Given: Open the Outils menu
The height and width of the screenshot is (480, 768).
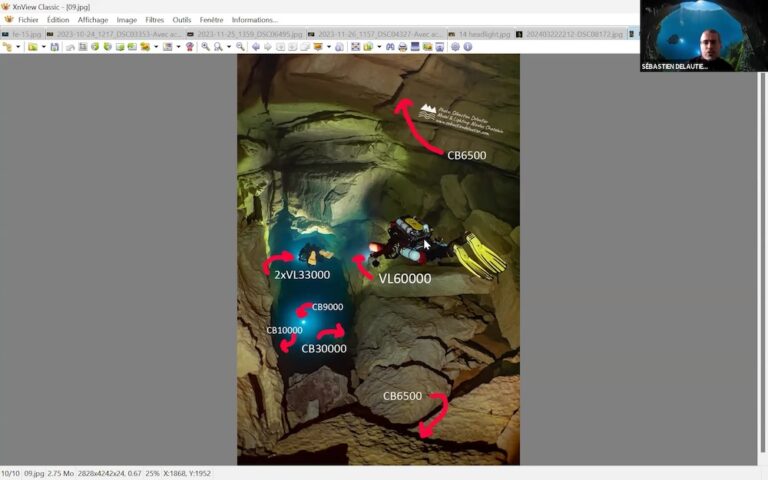Looking at the screenshot, I should tap(182, 20).
